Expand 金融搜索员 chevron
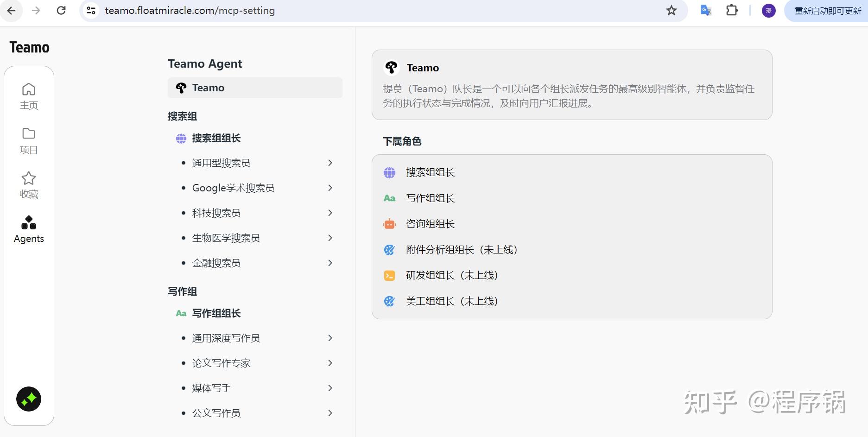868x437 pixels. [330, 263]
